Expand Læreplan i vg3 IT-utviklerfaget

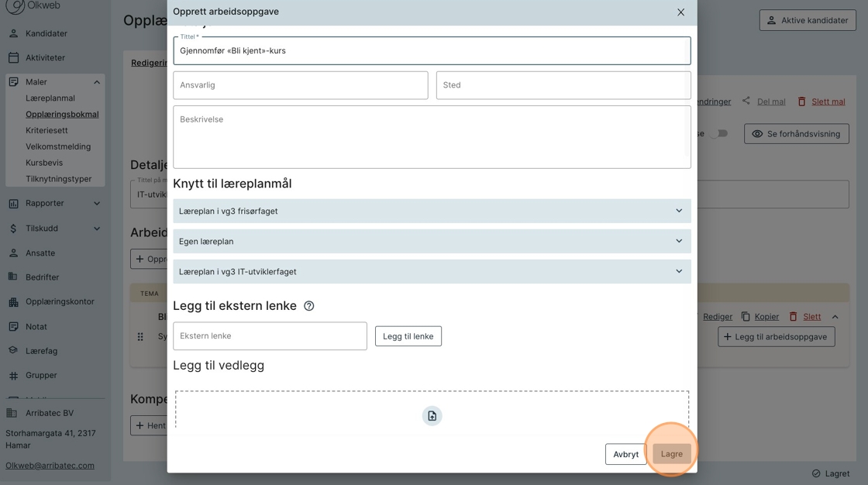(432, 272)
